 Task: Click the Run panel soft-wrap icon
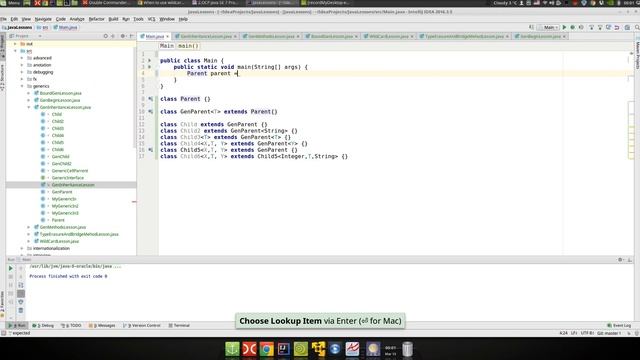(21, 285)
